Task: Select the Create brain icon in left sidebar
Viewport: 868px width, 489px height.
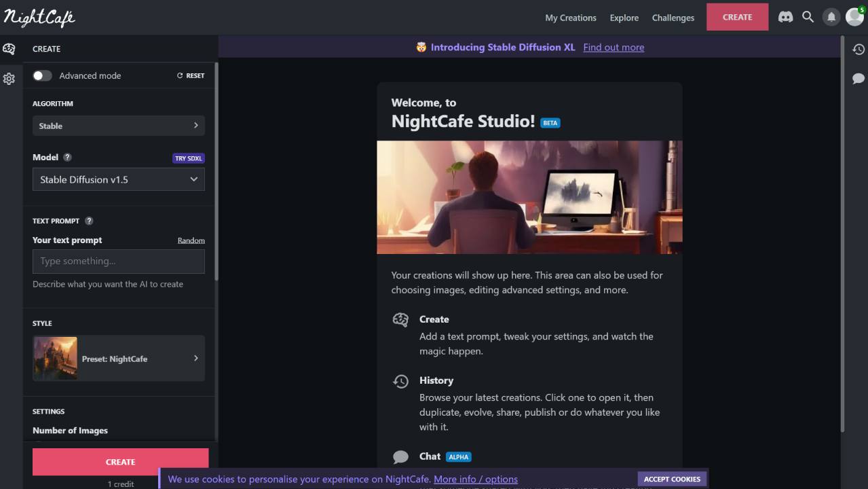Action: [9, 49]
